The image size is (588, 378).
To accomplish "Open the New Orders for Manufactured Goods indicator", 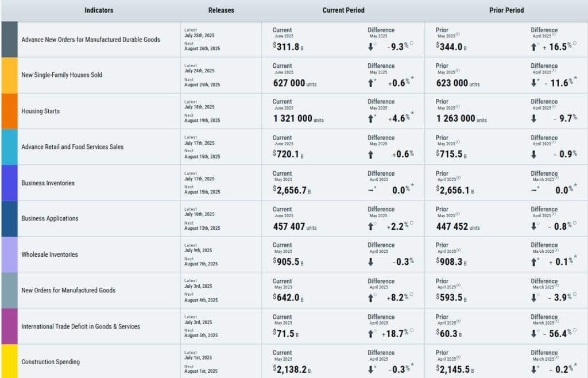I will pyautogui.click(x=68, y=291).
